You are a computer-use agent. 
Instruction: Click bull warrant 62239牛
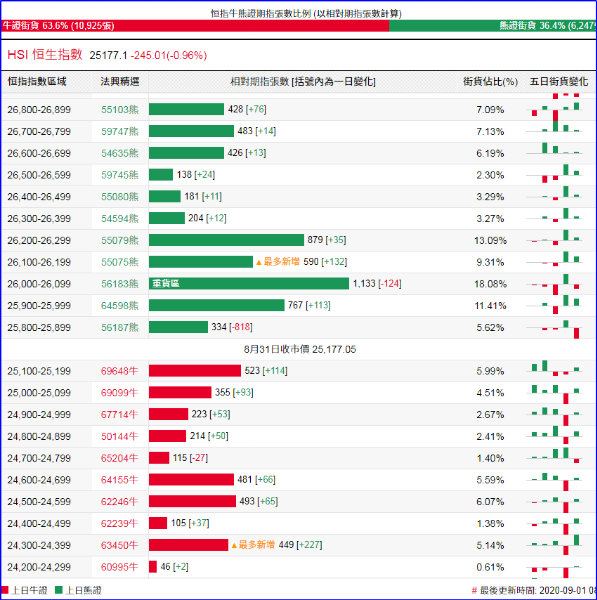[119, 523]
